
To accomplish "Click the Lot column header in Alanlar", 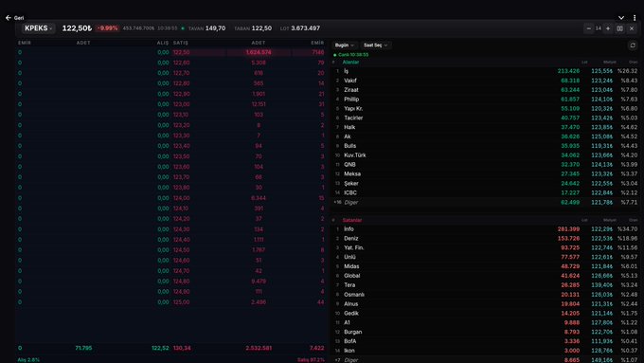I will pos(584,62).
